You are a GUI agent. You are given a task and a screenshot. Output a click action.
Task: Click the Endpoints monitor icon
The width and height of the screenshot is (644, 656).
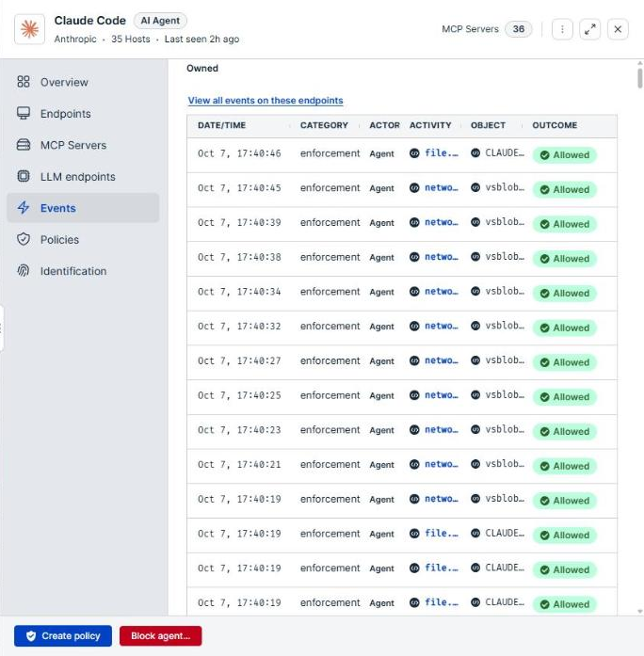click(24, 113)
